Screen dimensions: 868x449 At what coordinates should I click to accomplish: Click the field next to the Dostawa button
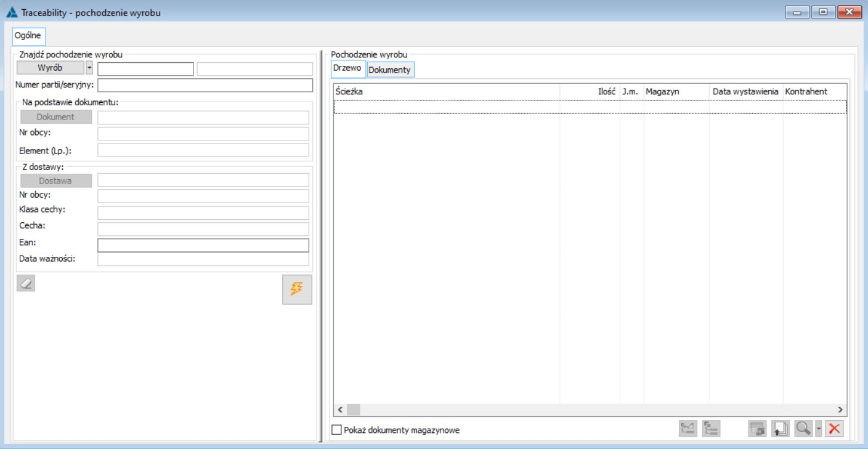click(203, 180)
